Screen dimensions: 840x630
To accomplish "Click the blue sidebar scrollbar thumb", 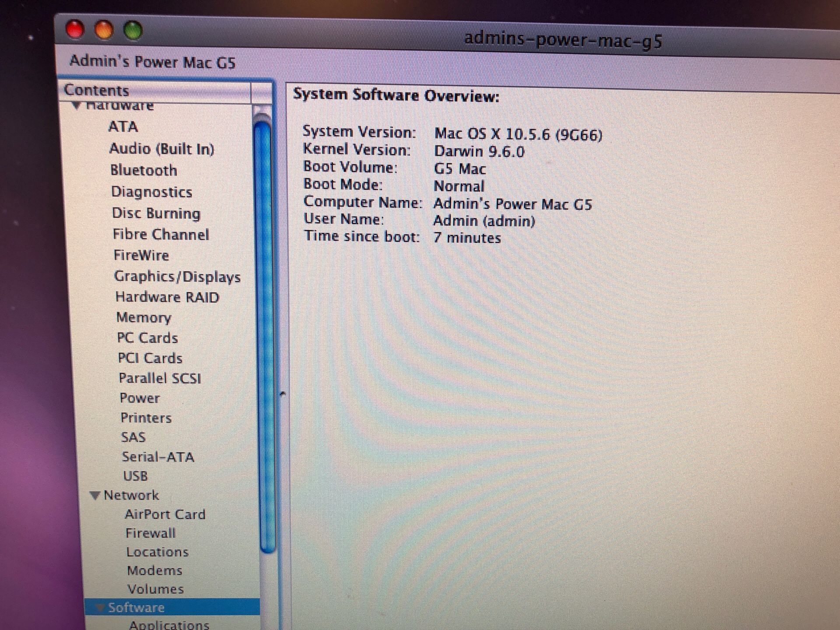I will click(x=264, y=337).
